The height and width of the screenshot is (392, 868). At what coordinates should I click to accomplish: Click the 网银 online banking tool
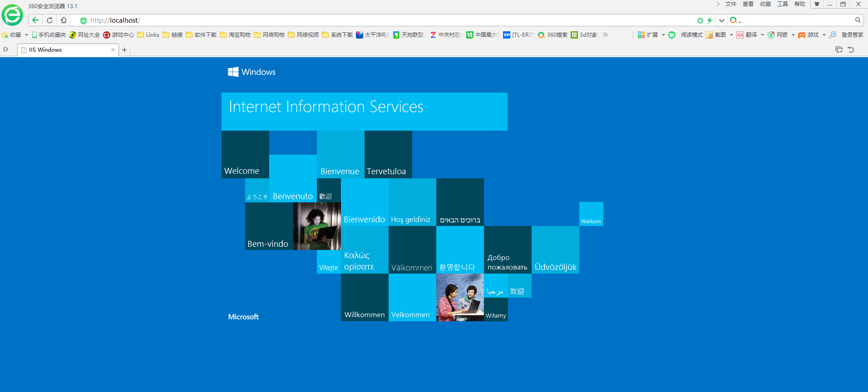pos(778,35)
